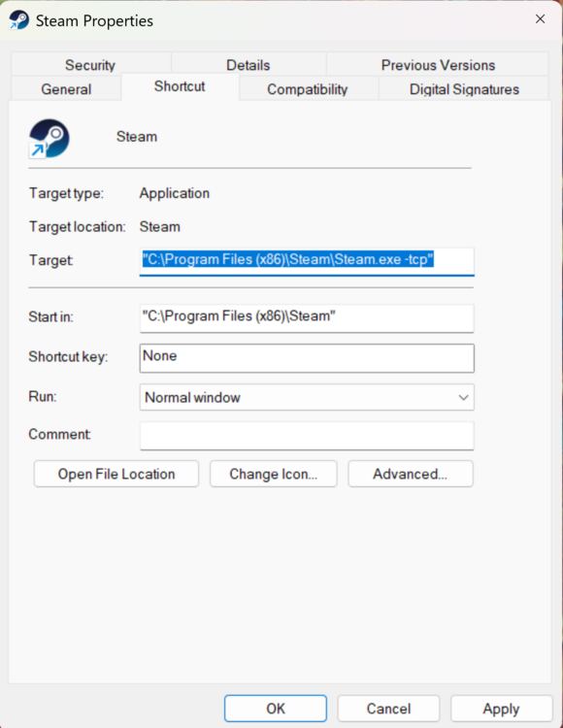This screenshot has width=563, height=728.
Task: Switch to the Digital Signatures tab
Action: click(464, 88)
